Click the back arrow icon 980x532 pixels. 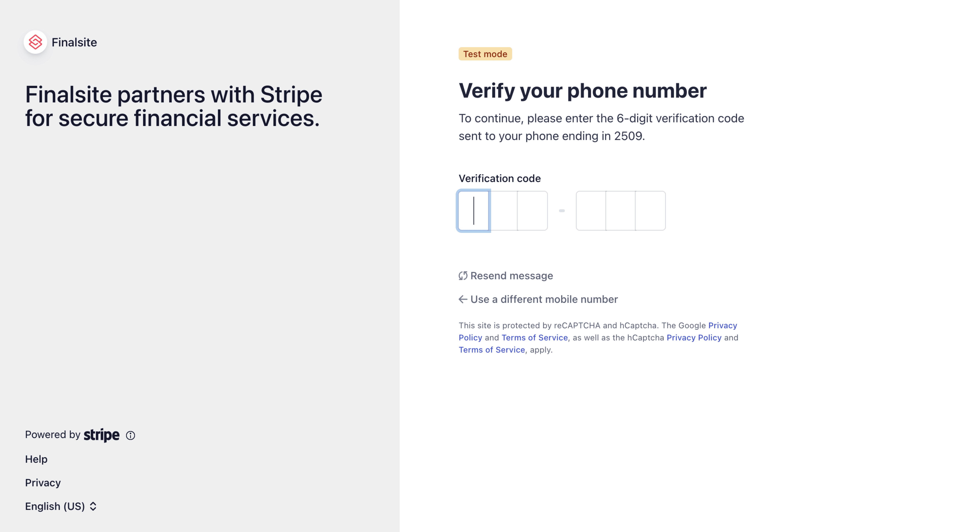click(463, 299)
